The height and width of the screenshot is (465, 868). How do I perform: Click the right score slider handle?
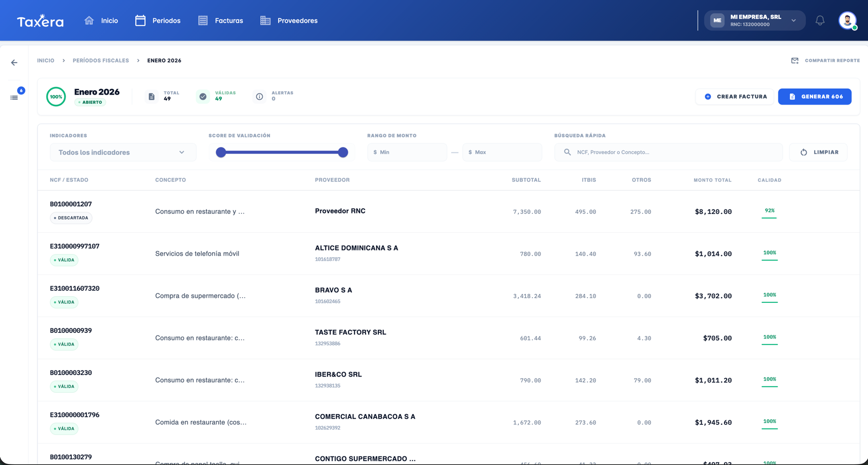pos(343,152)
